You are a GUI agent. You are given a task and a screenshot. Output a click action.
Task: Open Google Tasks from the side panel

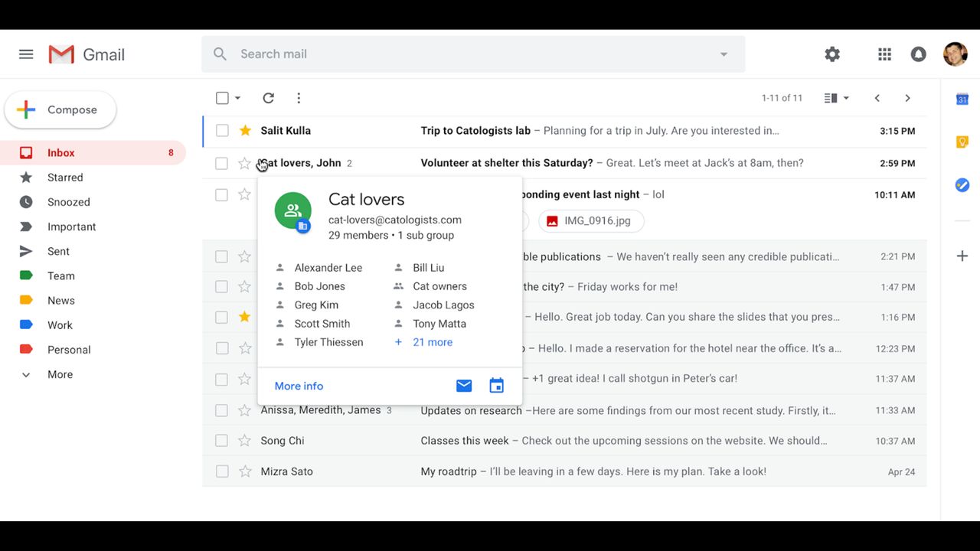point(962,184)
